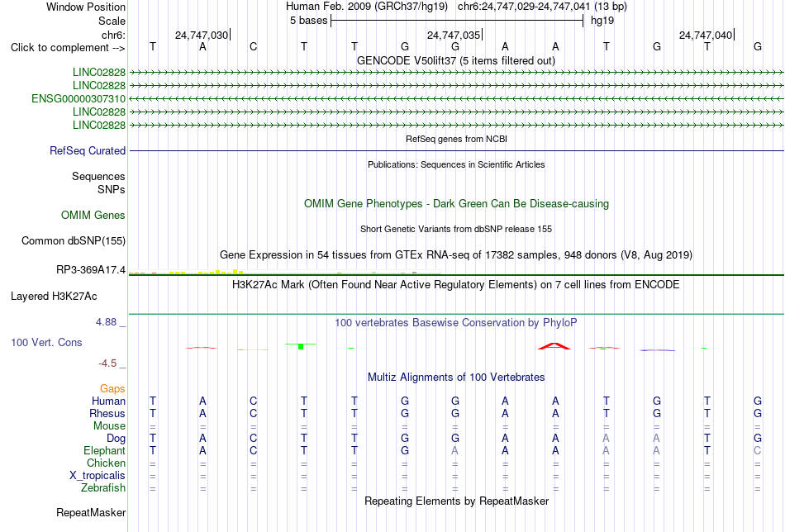Click the Human species label
Viewport: 785px width, 532px height.
click(108, 401)
